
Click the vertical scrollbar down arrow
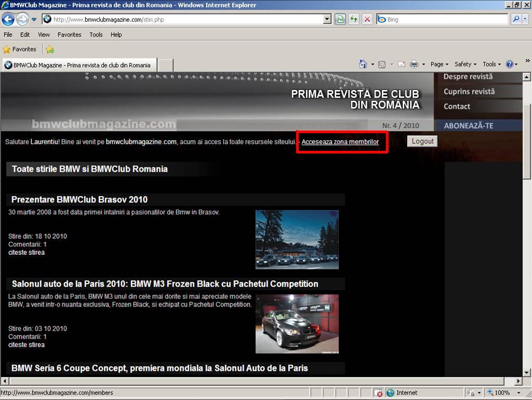[x=526, y=372]
